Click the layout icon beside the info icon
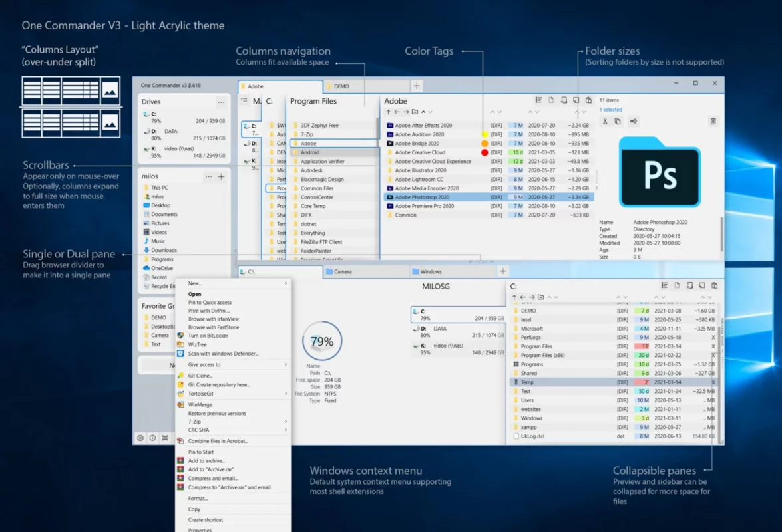This screenshot has height=532, width=782. [x=165, y=438]
